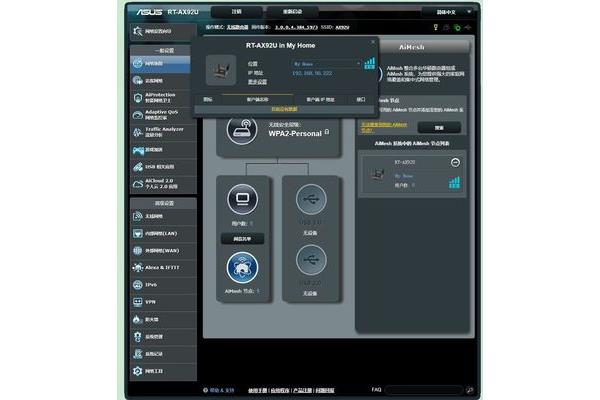Click the router wireless security status icon
600x400 pixels.
tap(242, 130)
